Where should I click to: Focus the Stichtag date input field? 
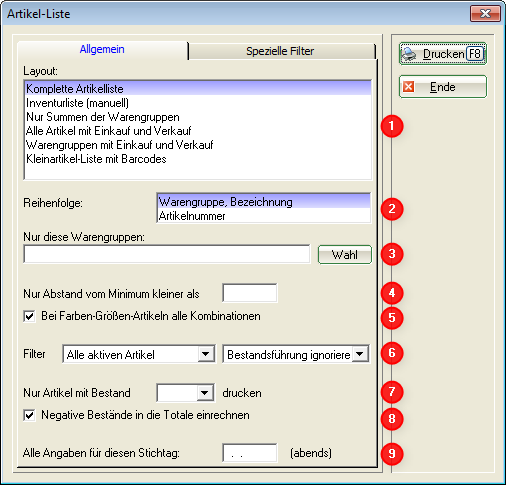(x=250, y=453)
